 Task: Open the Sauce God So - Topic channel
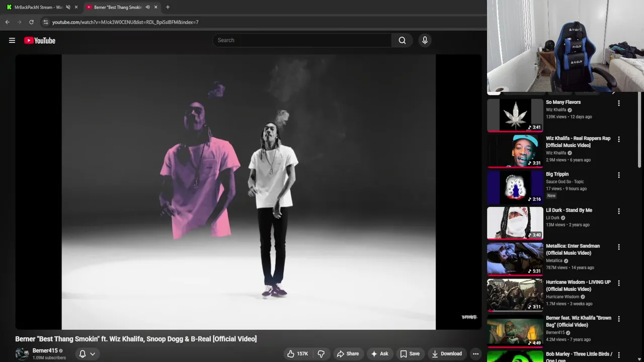(565, 182)
